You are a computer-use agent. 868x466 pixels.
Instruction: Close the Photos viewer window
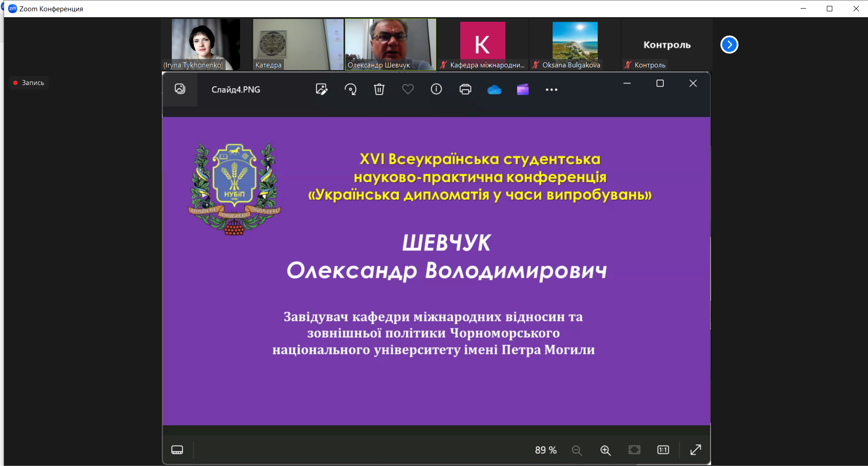tap(693, 83)
